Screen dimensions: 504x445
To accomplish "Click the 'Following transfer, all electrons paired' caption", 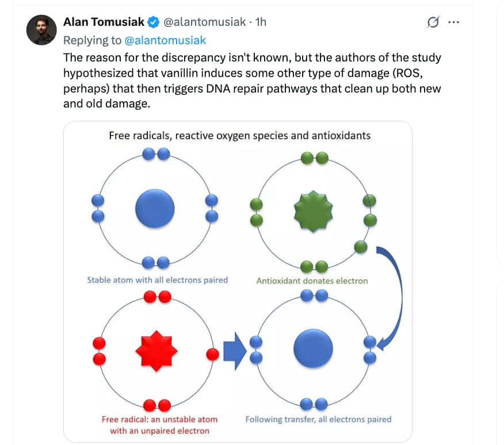I will (x=318, y=419).
